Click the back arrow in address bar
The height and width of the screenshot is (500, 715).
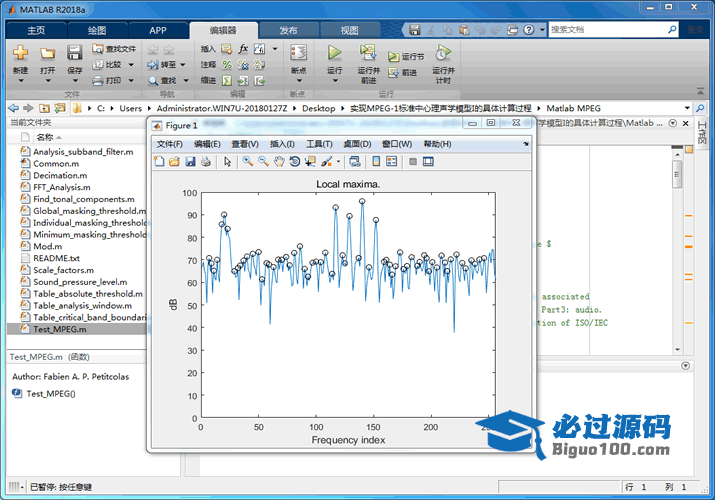pyautogui.click(x=14, y=108)
